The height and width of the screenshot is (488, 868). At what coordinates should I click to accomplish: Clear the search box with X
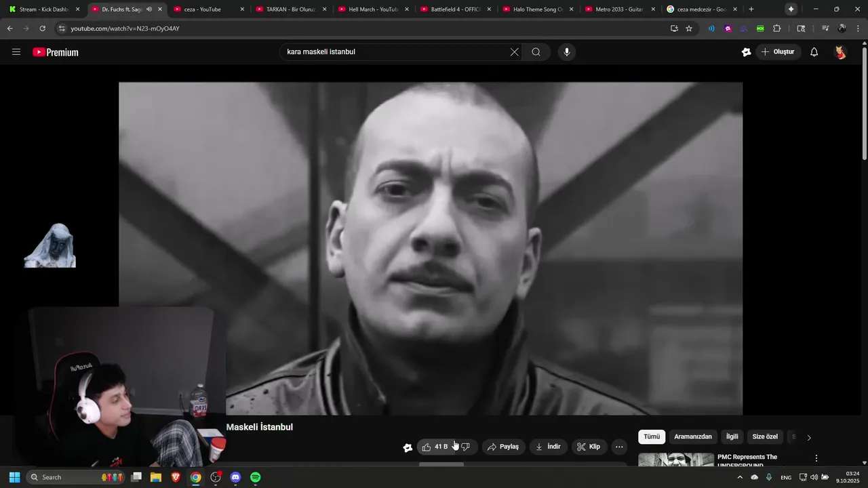pyautogui.click(x=514, y=52)
